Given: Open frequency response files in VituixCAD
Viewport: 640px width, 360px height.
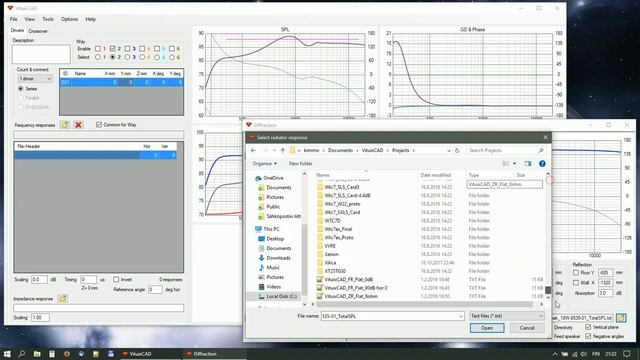Looking at the screenshot, I should [x=64, y=125].
